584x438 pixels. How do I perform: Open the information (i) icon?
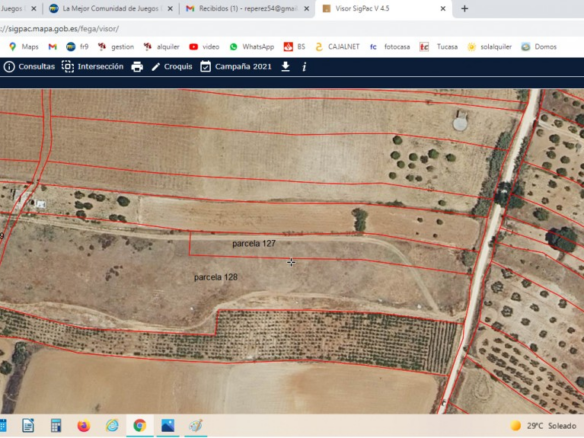pos(304,67)
